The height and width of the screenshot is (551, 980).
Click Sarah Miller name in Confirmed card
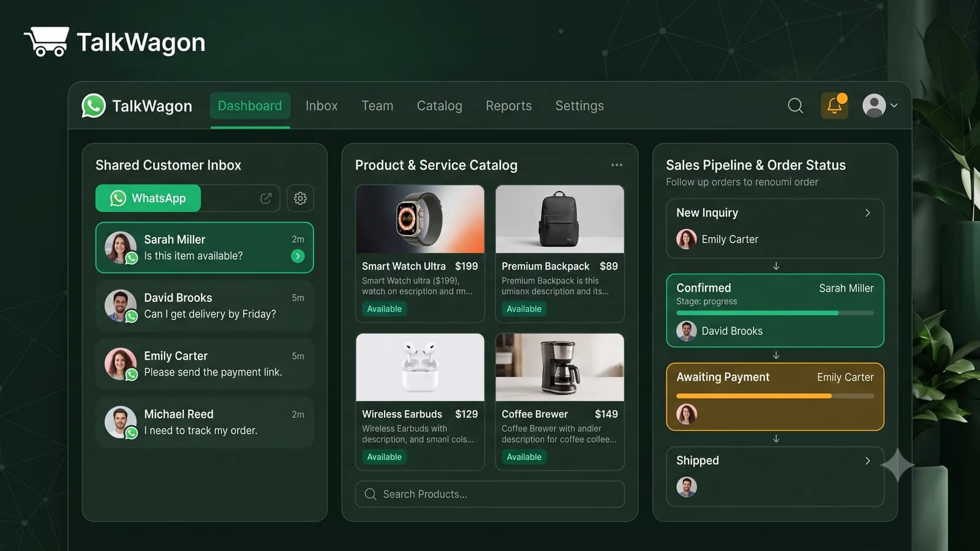(846, 288)
